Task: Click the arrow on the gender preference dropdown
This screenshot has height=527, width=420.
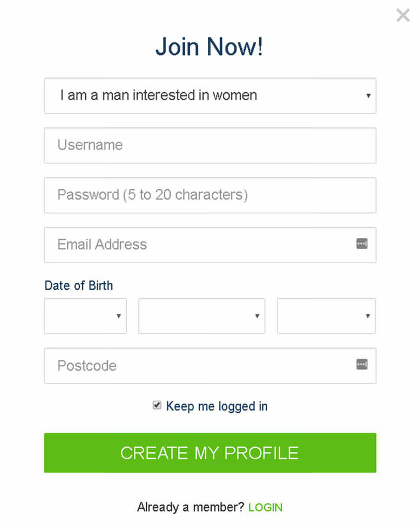Action: (x=368, y=96)
